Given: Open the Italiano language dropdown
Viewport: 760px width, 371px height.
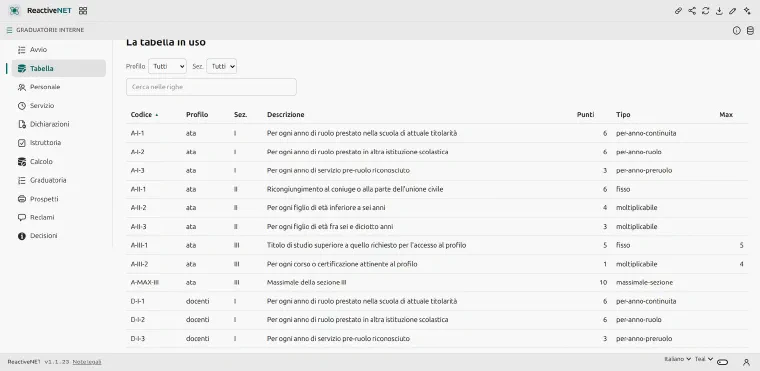Looking at the screenshot, I should pos(678,359).
